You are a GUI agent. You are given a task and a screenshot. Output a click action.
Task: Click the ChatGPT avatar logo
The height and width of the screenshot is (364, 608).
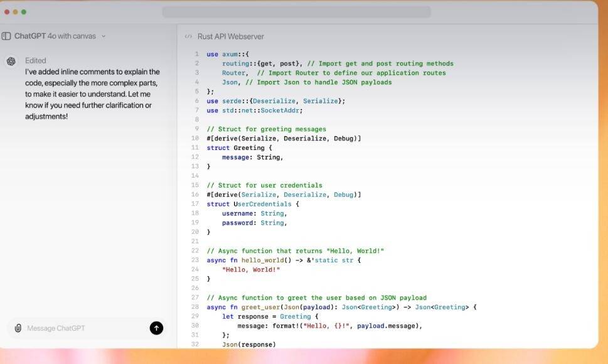click(11, 62)
